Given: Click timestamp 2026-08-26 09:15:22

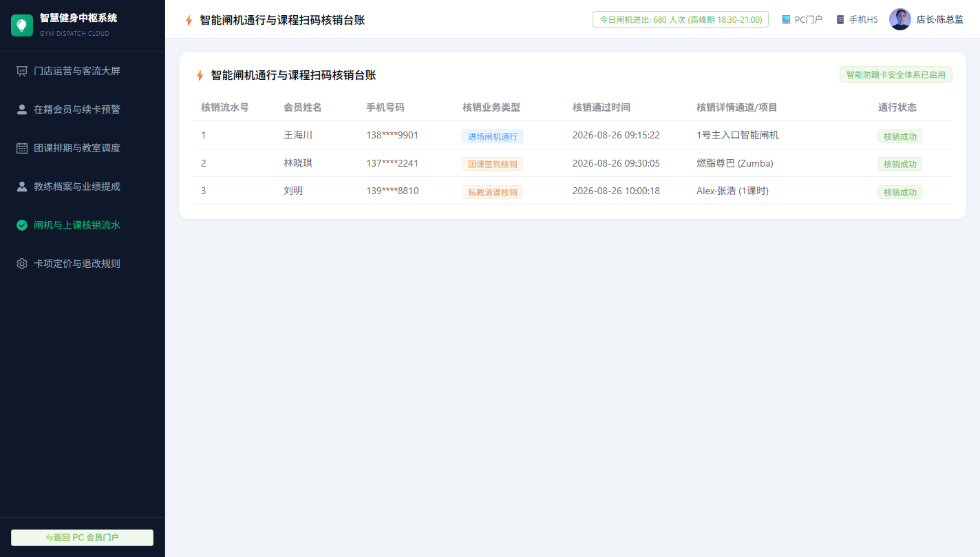Looking at the screenshot, I should [x=616, y=135].
